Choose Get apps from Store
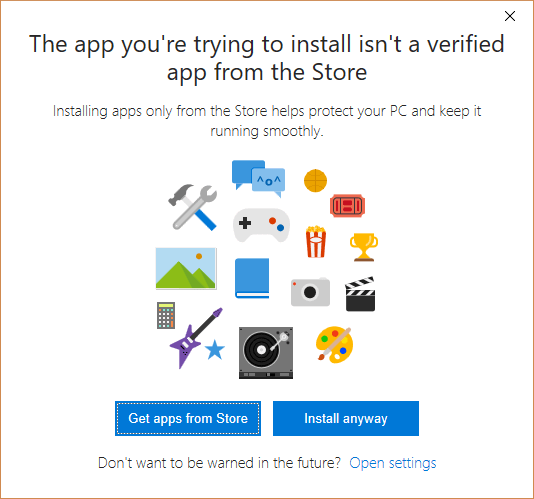This screenshot has width=534, height=499. tap(188, 418)
